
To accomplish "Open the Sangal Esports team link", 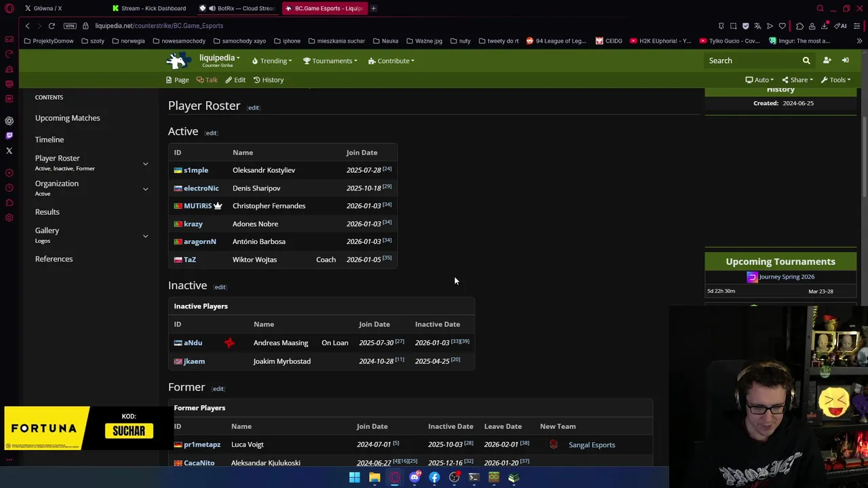I will coord(592,445).
